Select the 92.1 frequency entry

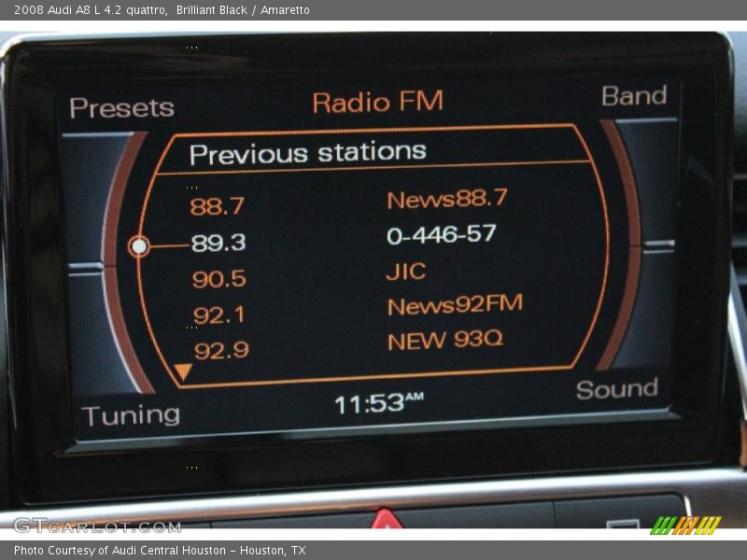pyautogui.click(x=219, y=315)
